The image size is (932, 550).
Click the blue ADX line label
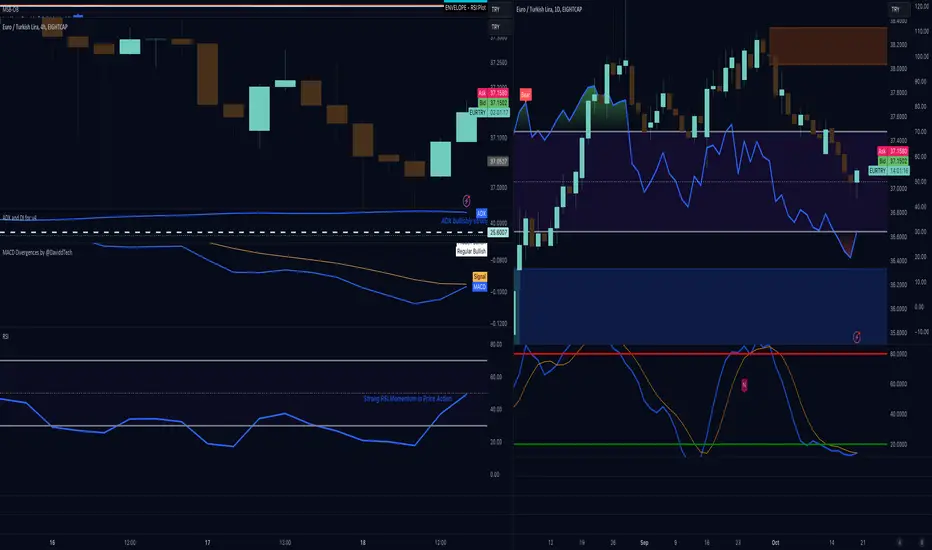[x=481, y=213]
